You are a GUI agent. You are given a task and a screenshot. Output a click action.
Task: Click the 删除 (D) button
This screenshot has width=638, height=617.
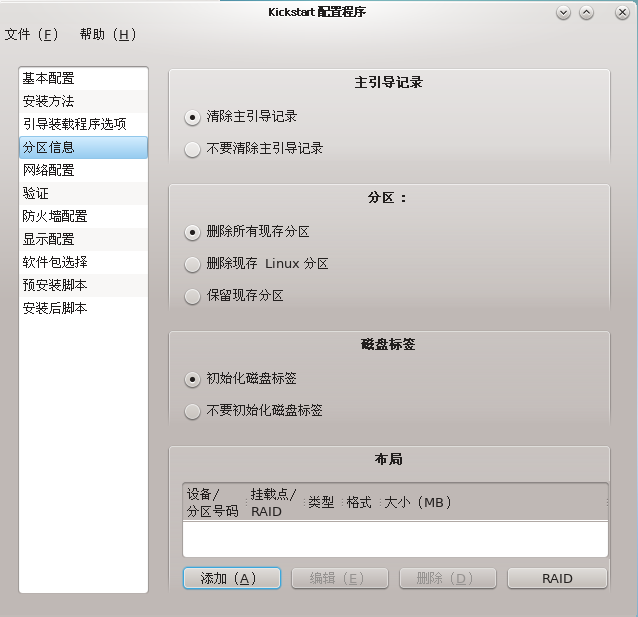pos(448,578)
